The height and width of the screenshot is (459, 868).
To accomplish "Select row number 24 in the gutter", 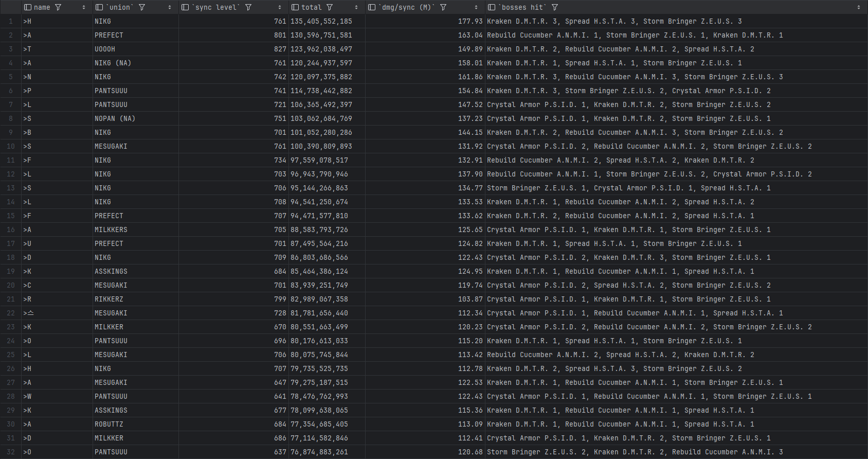I will [10, 341].
